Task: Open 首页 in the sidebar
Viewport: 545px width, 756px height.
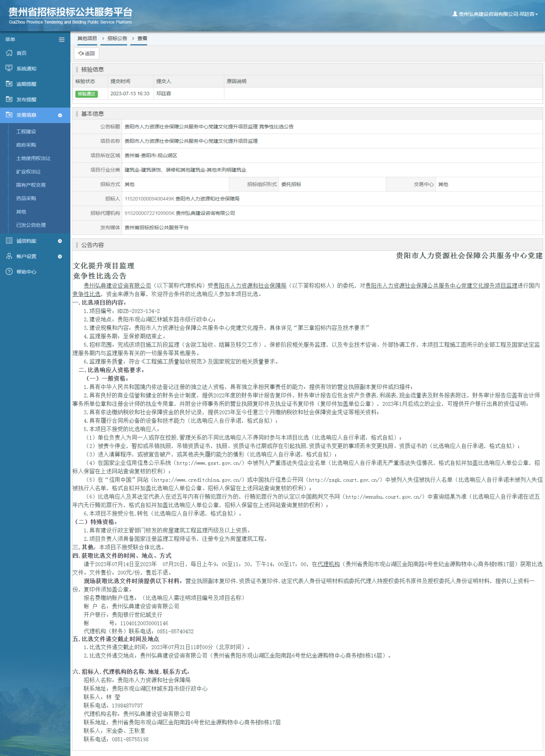Action: click(x=21, y=53)
